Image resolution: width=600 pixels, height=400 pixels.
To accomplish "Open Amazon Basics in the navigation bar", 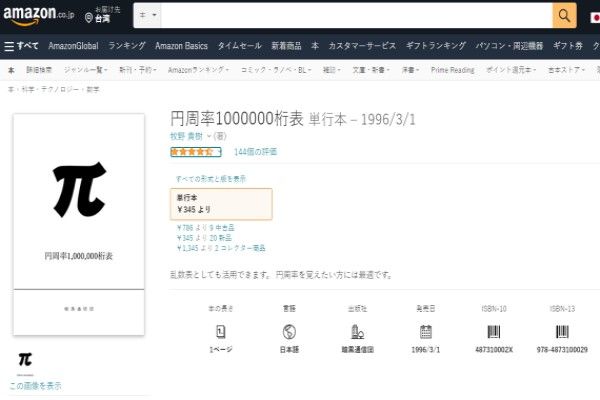I will (181, 46).
